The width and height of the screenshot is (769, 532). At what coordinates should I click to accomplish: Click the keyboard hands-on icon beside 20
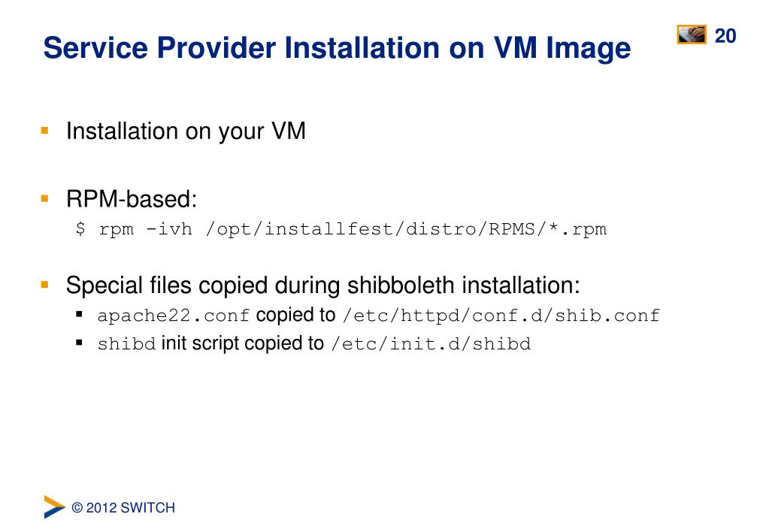(692, 35)
